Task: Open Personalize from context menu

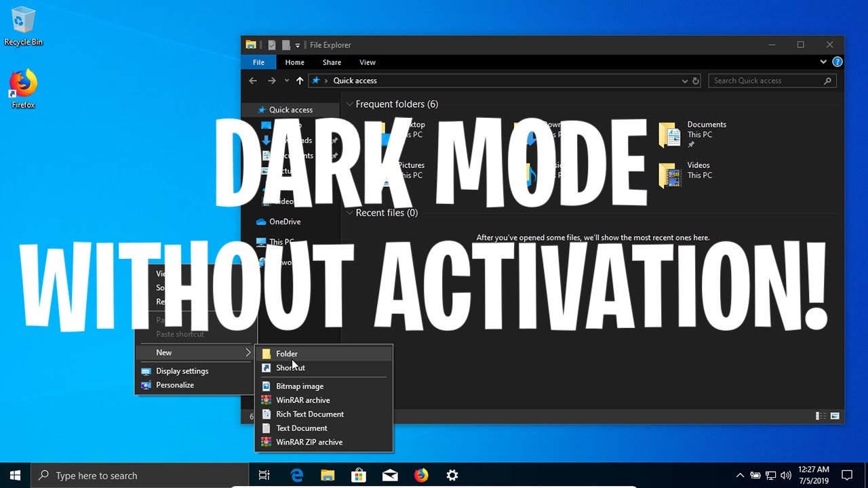Action: (195, 385)
